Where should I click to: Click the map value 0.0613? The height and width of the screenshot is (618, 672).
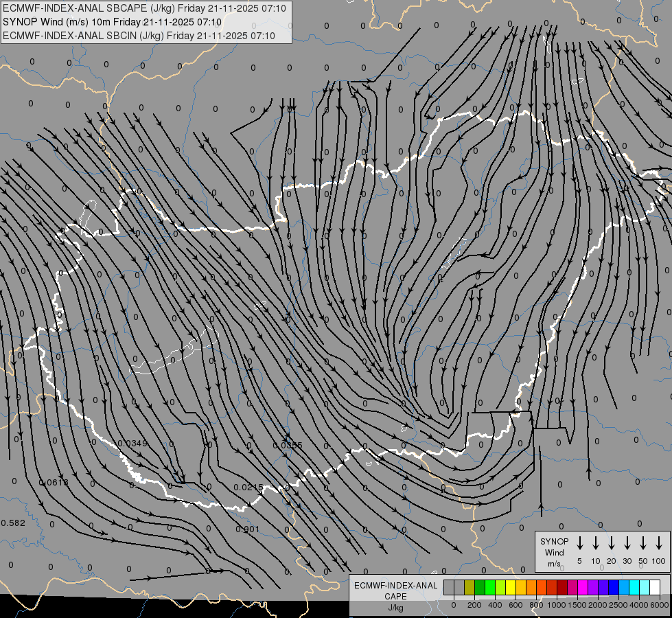[54, 483]
